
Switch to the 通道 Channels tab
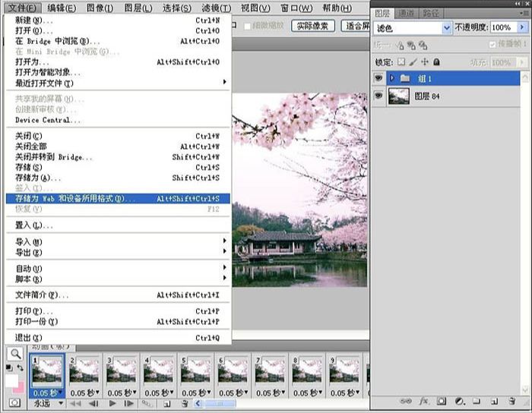(406, 13)
